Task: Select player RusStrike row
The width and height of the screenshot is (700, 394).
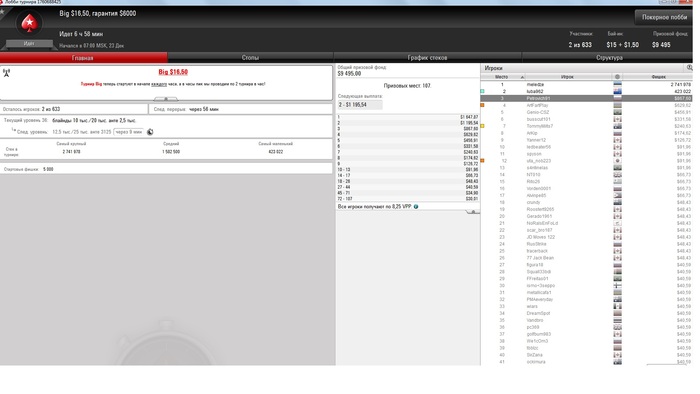Action: point(586,244)
